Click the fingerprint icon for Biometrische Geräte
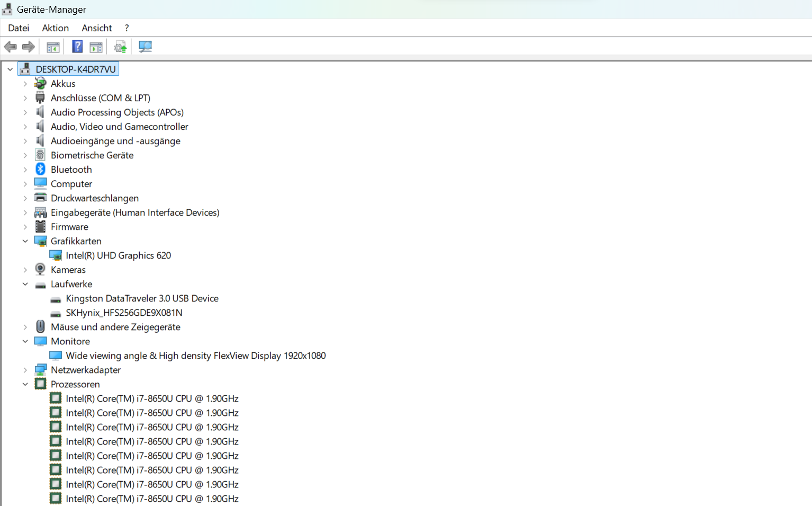812x506 pixels. click(40, 155)
